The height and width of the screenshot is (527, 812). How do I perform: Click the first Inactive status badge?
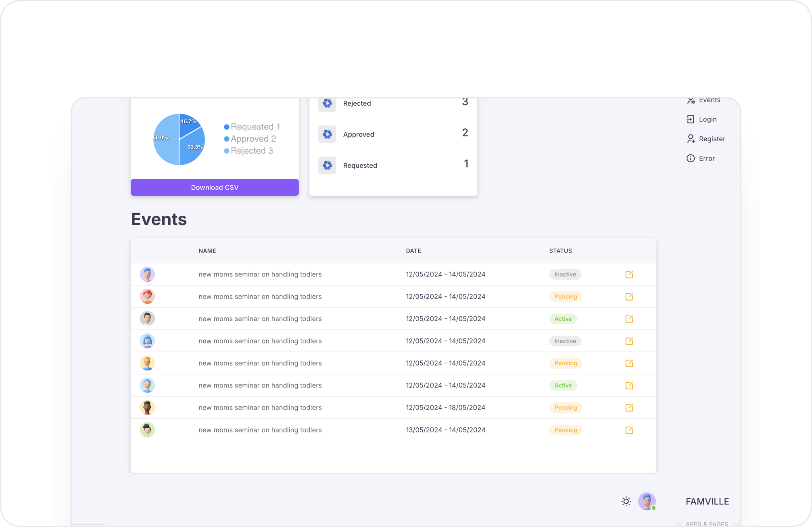coord(565,274)
